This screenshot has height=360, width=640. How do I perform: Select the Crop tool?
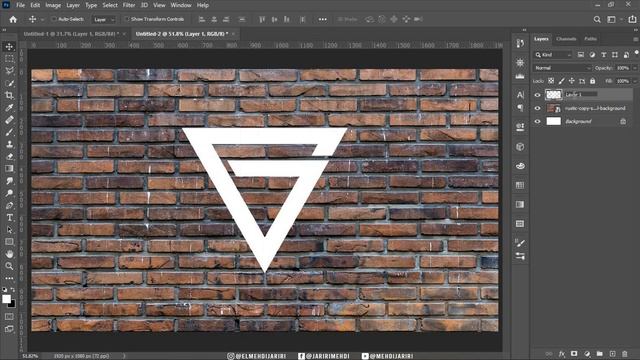9,96
